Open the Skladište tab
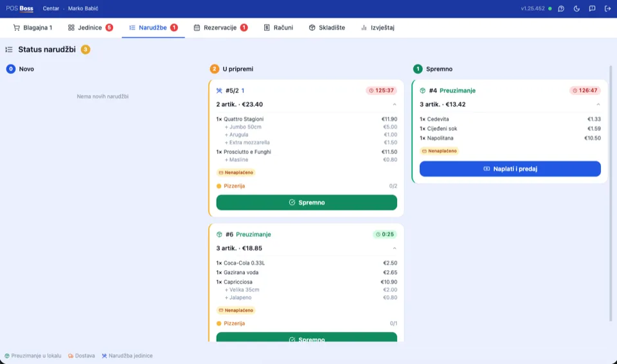Image resolution: width=617 pixels, height=364 pixels. coord(326,28)
